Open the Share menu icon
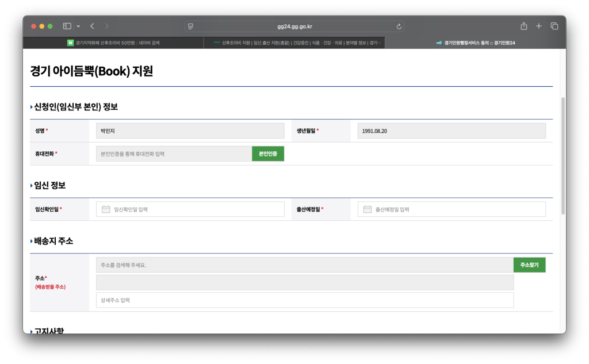The width and height of the screenshot is (589, 364). click(523, 26)
